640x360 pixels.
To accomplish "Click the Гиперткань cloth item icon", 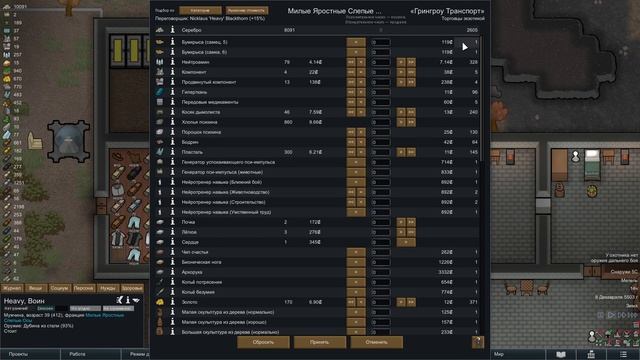I will tap(160, 92).
